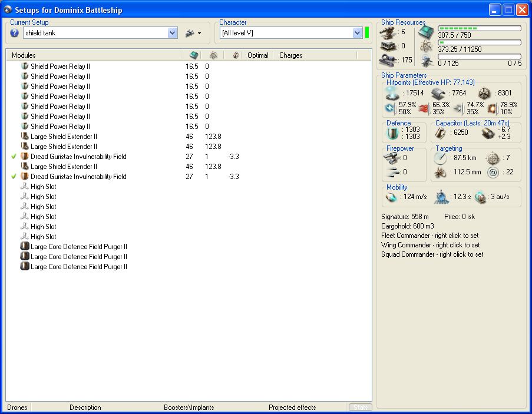Open the Boosters\Implants tab

coord(189,407)
